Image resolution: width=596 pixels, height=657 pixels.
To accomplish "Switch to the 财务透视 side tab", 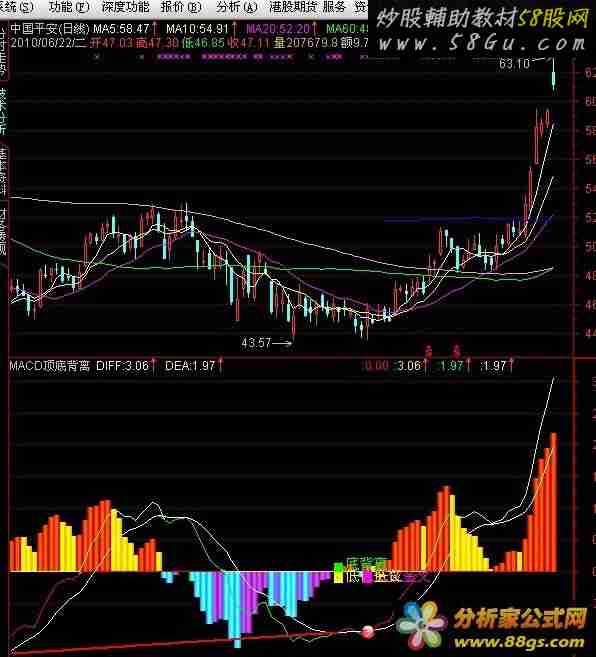I will coord(3,230).
